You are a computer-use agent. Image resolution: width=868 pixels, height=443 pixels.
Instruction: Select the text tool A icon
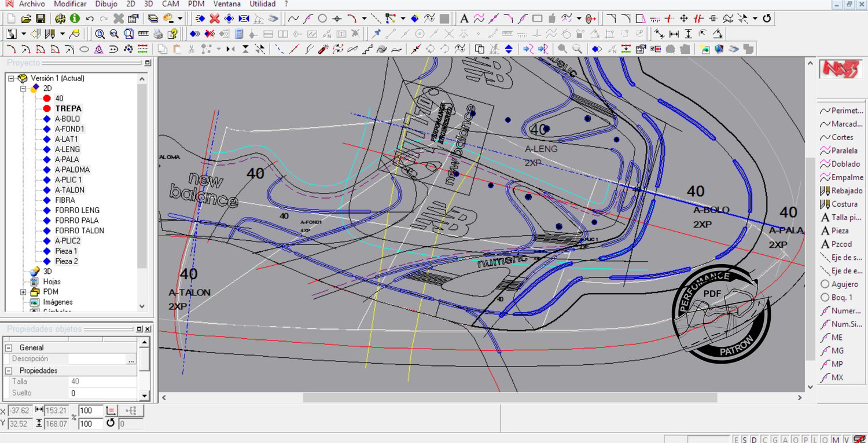(464, 19)
